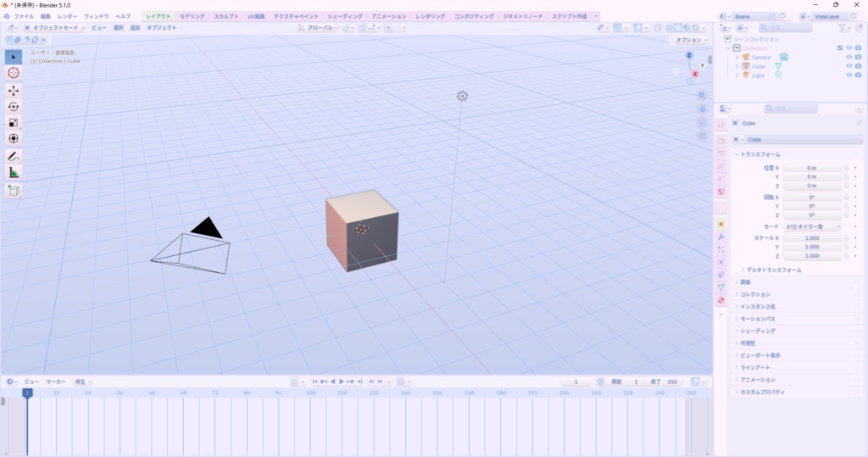Toggle the lock for スケール X
868x457 pixels.
coord(847,237)
